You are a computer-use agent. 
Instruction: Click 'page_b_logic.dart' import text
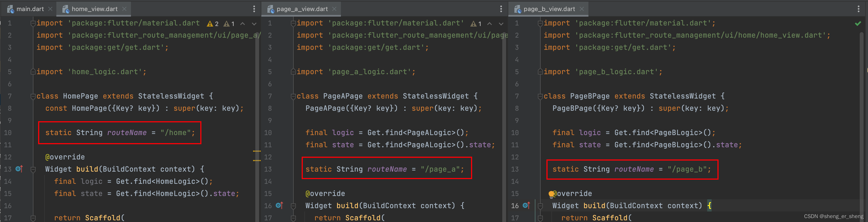point(616,72)
